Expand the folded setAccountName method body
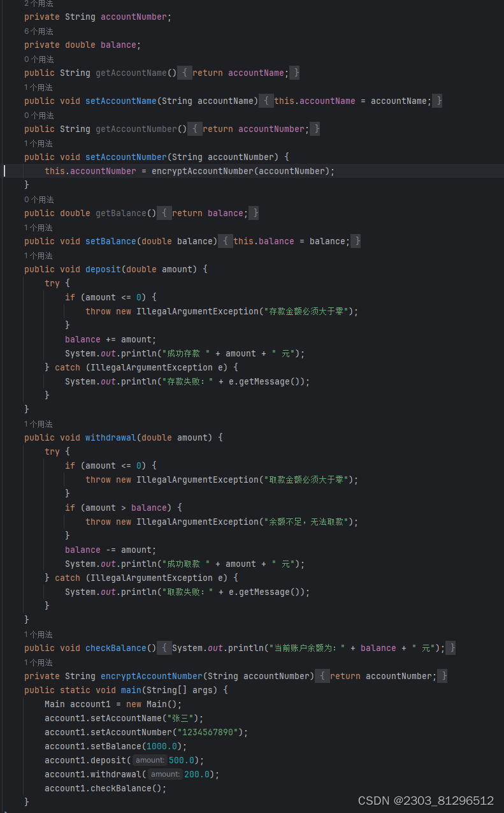Screen dimensions: 504x813 pos(266,101)
